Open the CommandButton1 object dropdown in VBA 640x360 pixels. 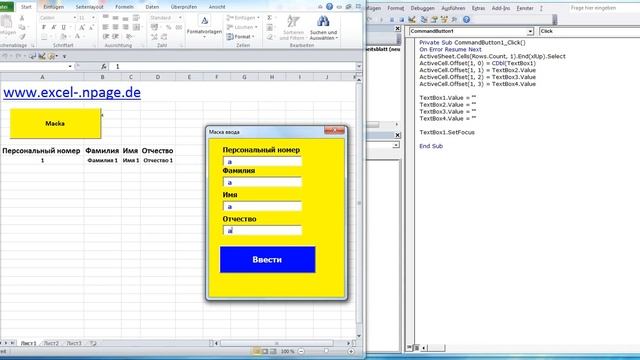[530, 31]
